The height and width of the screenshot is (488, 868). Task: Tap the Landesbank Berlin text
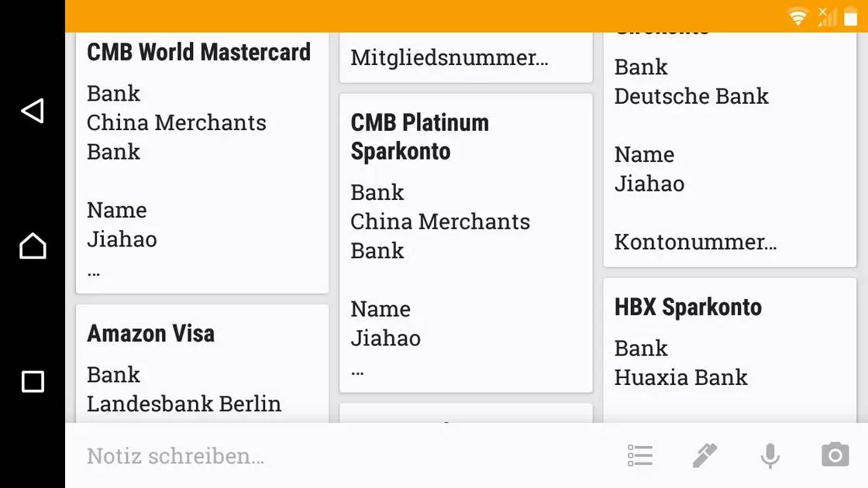184,404
